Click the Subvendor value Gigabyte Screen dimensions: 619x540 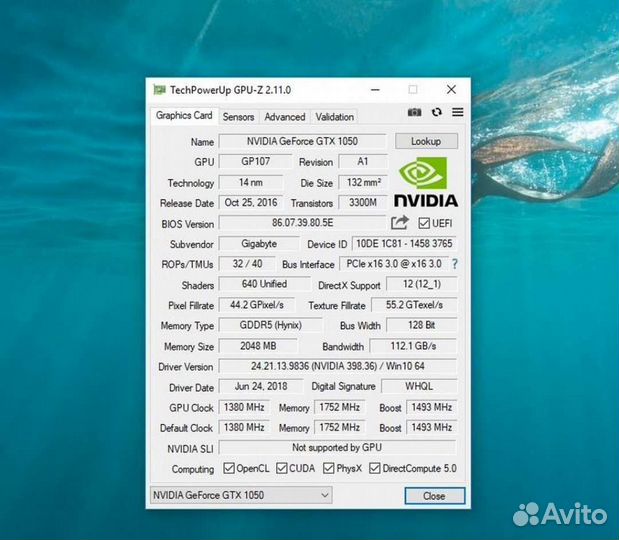click(259, 244)
